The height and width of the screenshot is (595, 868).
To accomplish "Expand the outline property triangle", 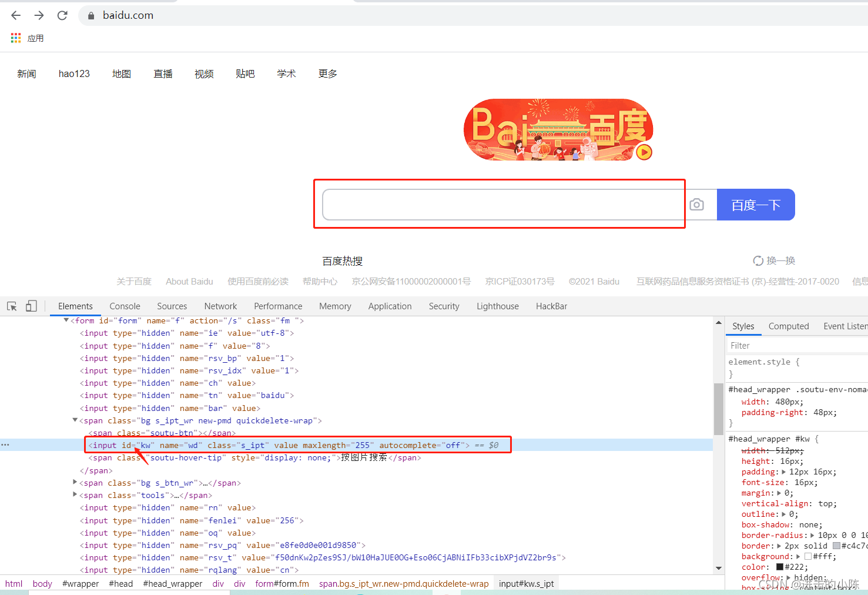I will [x=783, y=514].
